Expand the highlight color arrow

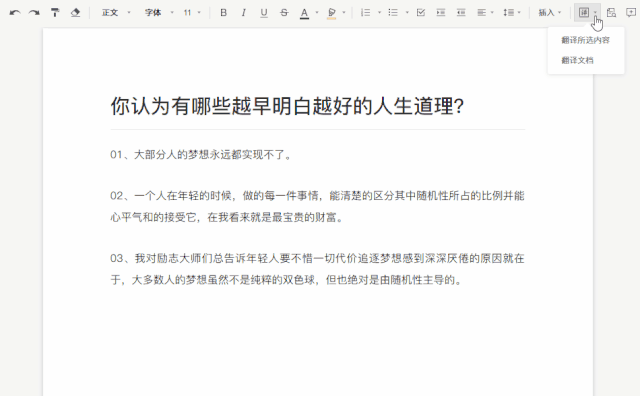click(344, 13)
